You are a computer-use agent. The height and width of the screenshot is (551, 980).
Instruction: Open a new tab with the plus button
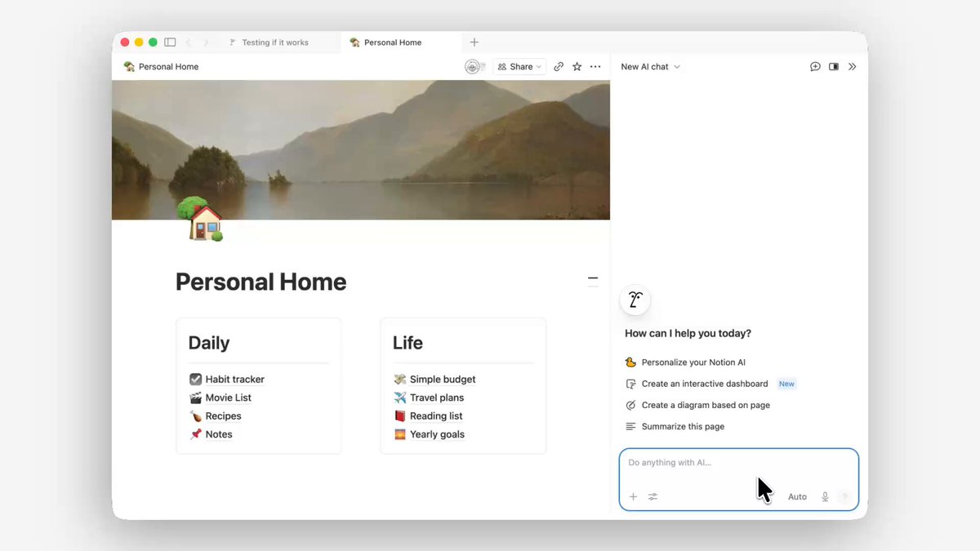pos(474,42)
